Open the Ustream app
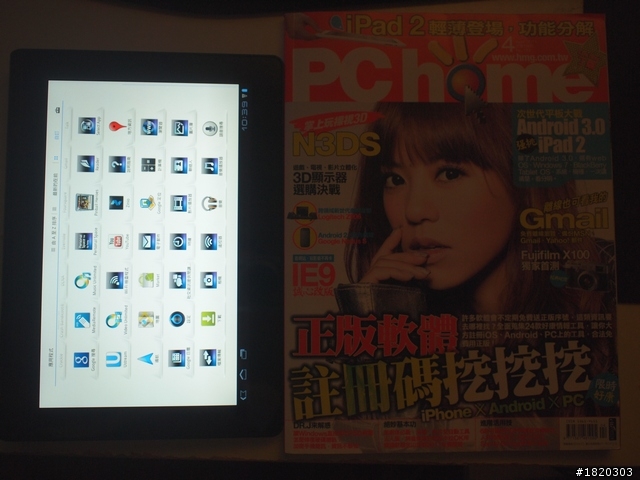 click(x=113, y=360)
